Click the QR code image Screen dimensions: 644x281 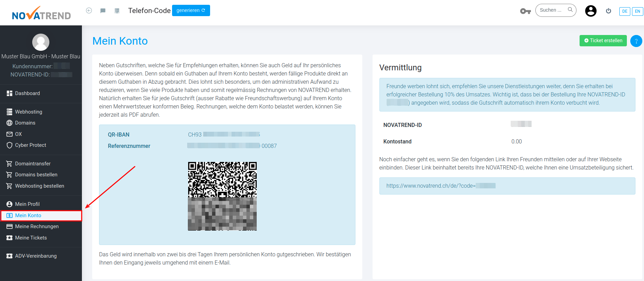coord(222,196)
